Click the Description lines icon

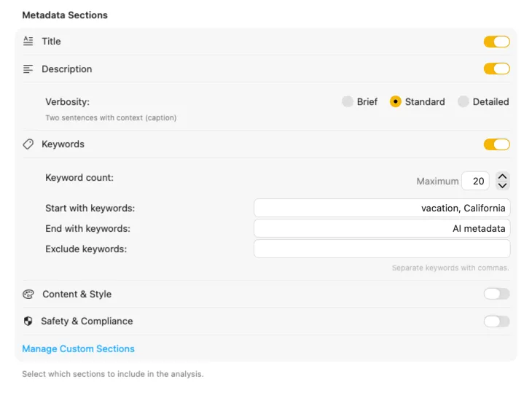[x=28, y=69]
